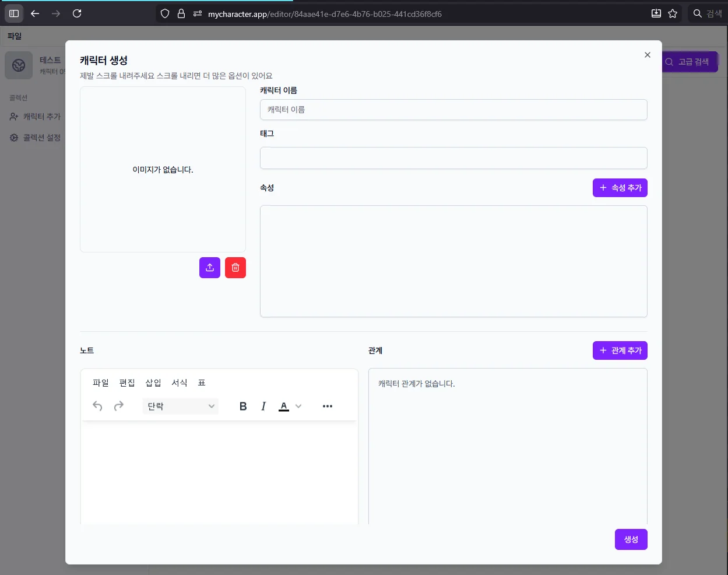This screenshot has height=575, width=728.
Task: Click the red delete image trash icon
Action: click(x=235, y=268)
